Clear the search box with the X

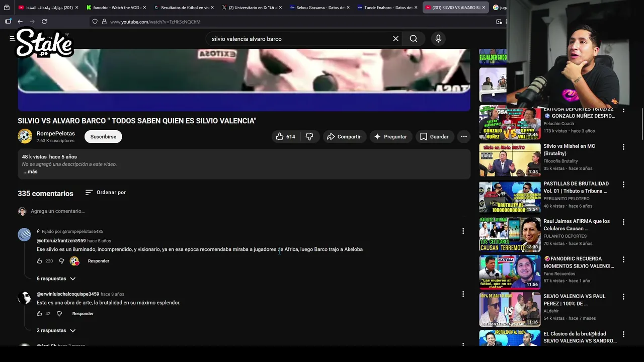395,39
